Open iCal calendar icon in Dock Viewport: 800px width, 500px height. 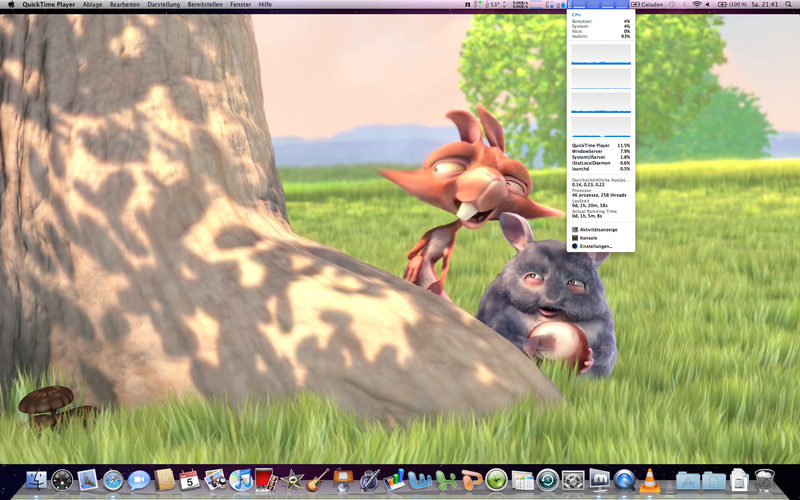[190, 480]
